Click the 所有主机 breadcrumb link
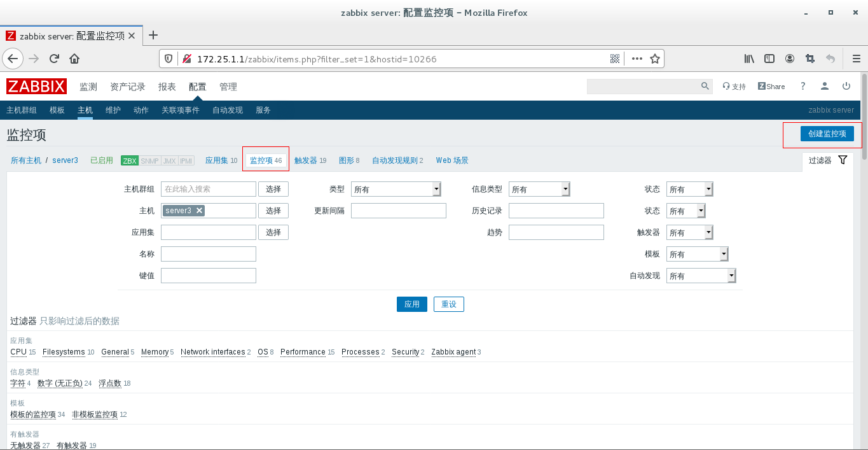Viewport: 868px width, 450px height. pos(26,160)
